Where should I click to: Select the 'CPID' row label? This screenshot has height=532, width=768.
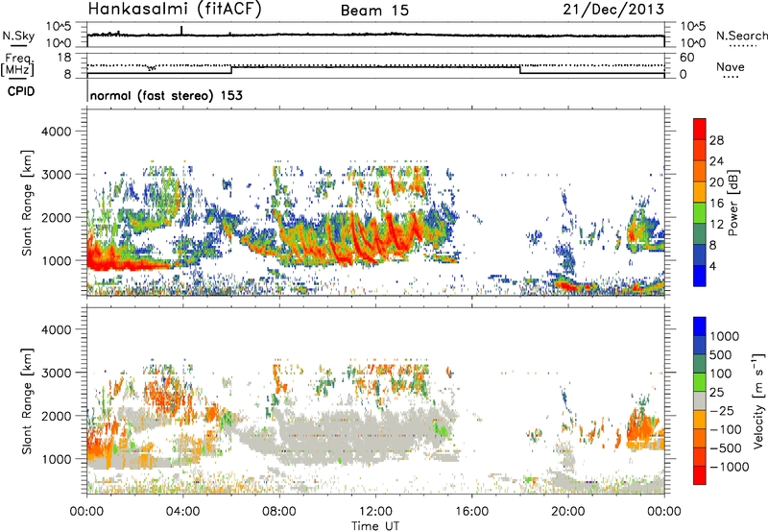pyautogui.click(x=21, y=91)
